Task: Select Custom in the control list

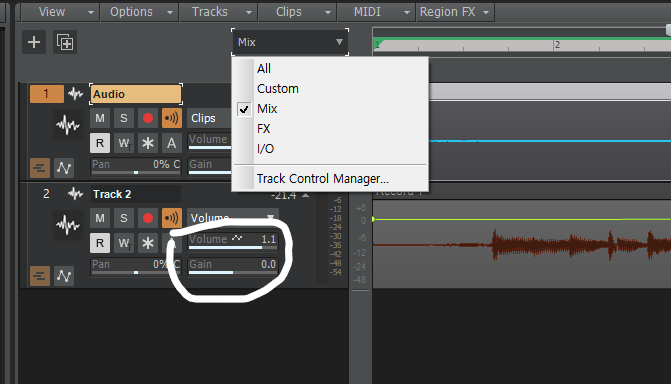Action: pos(330,89)
